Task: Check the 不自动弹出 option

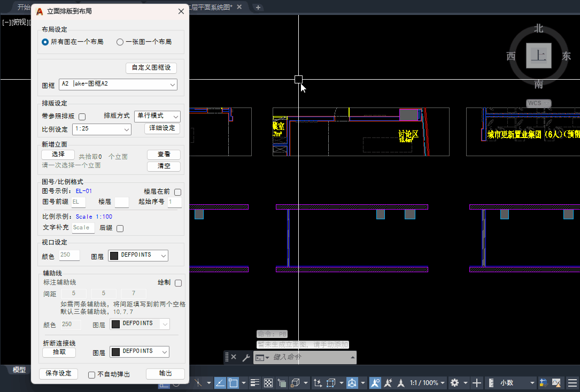Action: pos(90,374)
